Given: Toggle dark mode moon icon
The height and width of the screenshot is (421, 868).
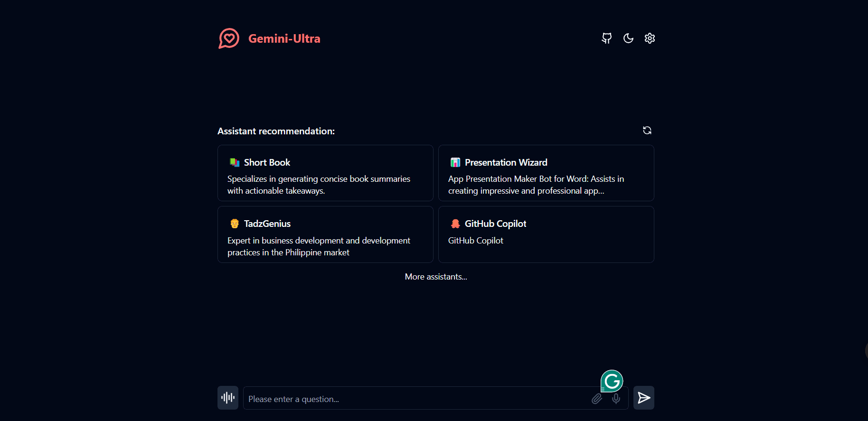Looking at the screenshot, I should [628, 38].
